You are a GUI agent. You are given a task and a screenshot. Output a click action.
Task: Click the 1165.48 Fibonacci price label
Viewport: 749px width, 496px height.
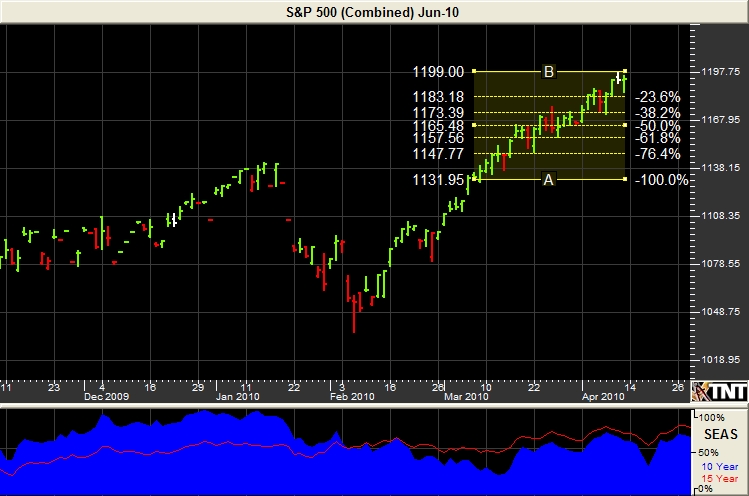[438, 125]
